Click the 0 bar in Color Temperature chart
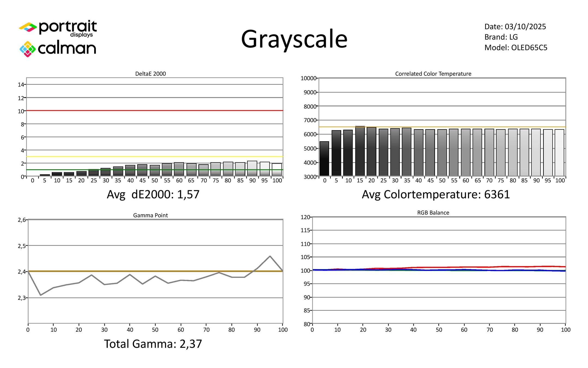The width and height of the screenshot is (588, 368). pyautogui.click(x=324, y=159)
